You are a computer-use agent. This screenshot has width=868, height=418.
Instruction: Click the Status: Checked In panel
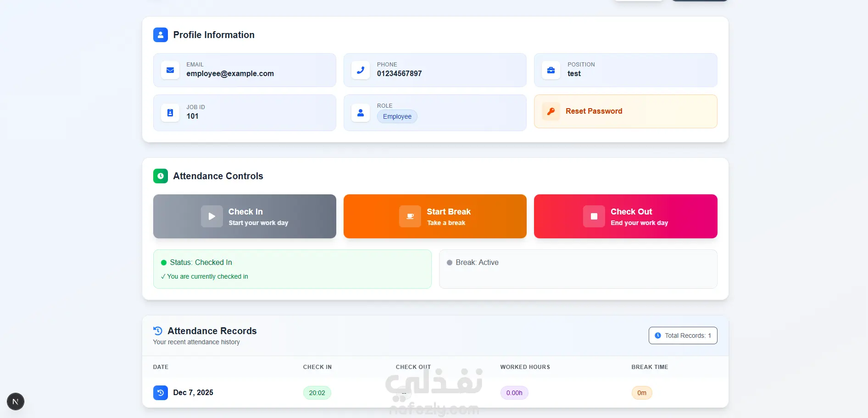point(292,269)
